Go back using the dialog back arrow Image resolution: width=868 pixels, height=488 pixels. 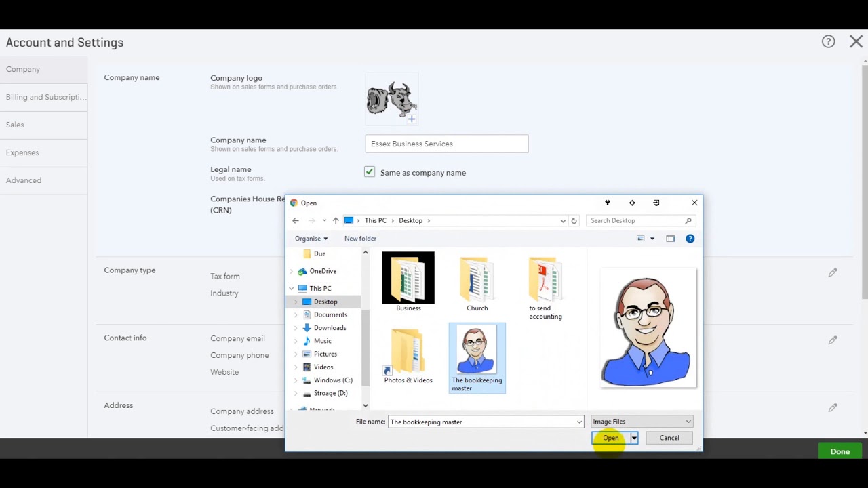pyautogui.click(x=296, y=220)
